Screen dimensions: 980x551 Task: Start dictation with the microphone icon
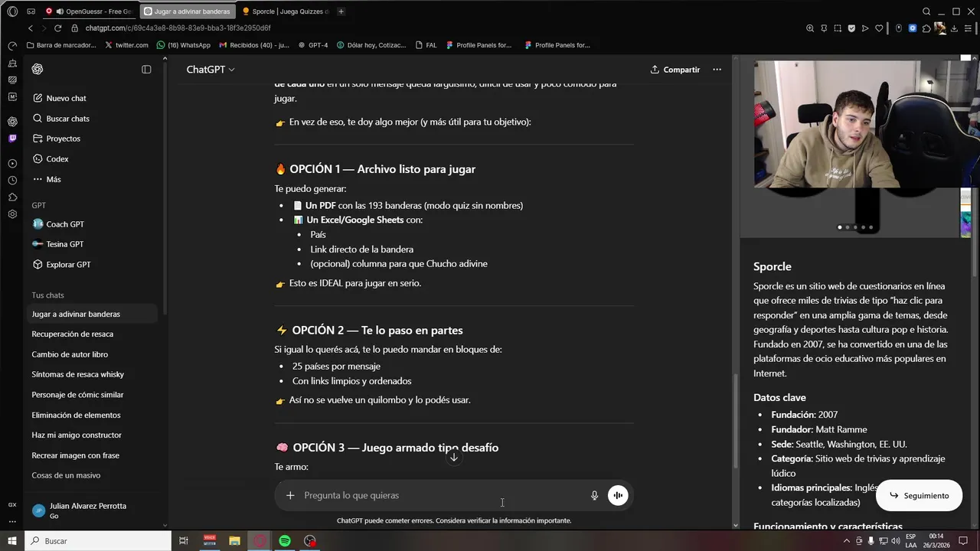click(x=594, y=495)
